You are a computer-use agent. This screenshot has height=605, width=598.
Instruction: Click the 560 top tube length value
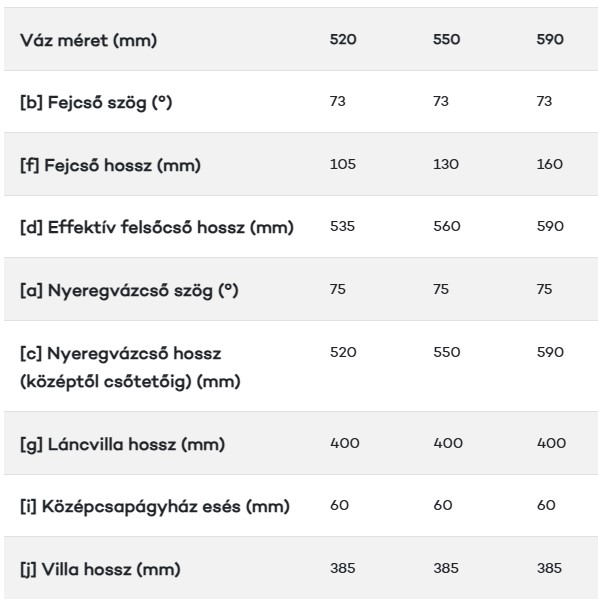(447, 226)
